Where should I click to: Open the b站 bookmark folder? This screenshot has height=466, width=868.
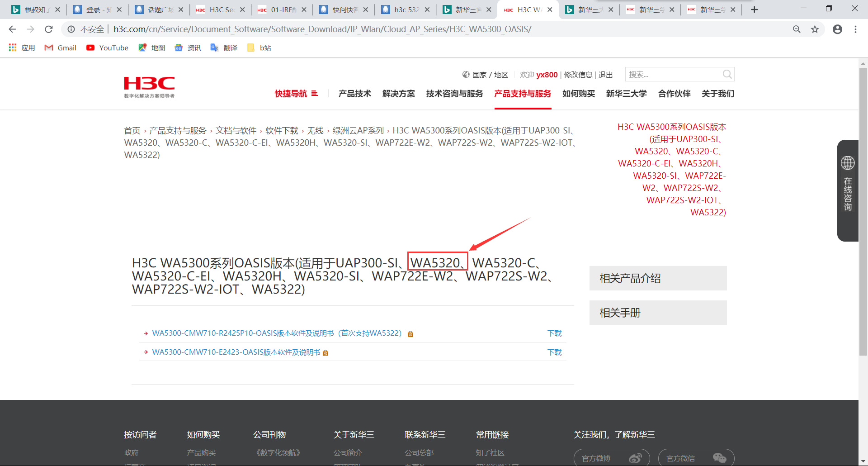(x=259, y=48)
